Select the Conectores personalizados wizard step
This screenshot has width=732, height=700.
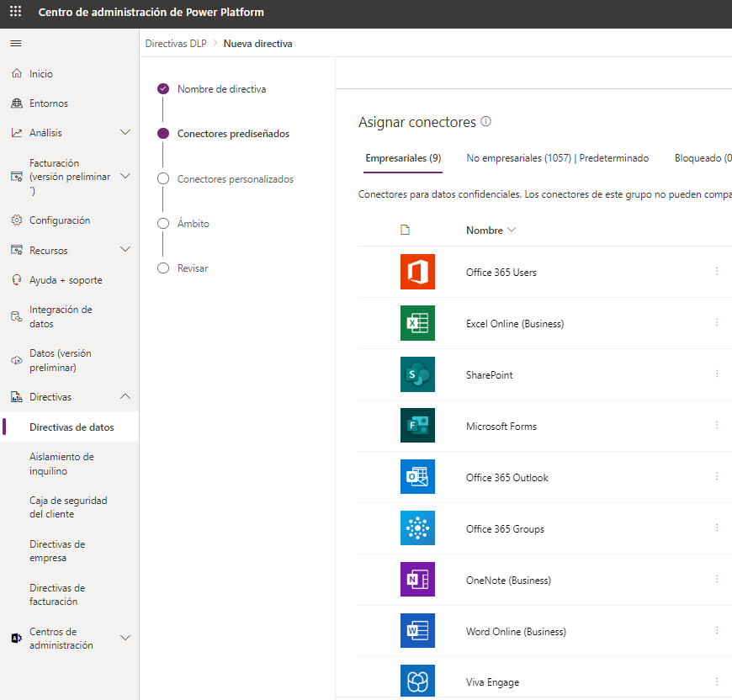(162, 178)
